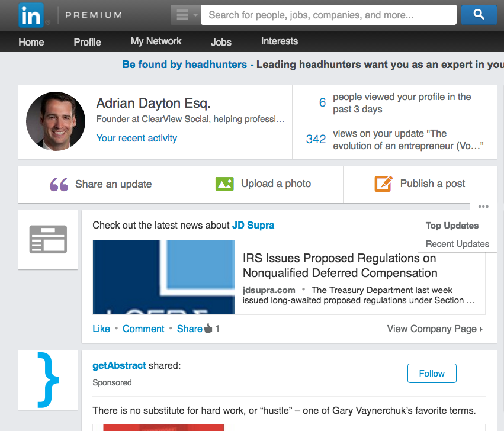Click the blue search magnifier button
The height and width of the screenshot is (431, 504).
click(x=479, y=14)
